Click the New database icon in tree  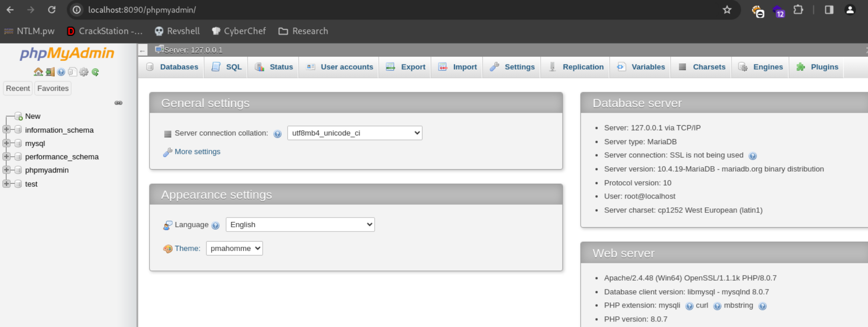(x=19, y=116)
